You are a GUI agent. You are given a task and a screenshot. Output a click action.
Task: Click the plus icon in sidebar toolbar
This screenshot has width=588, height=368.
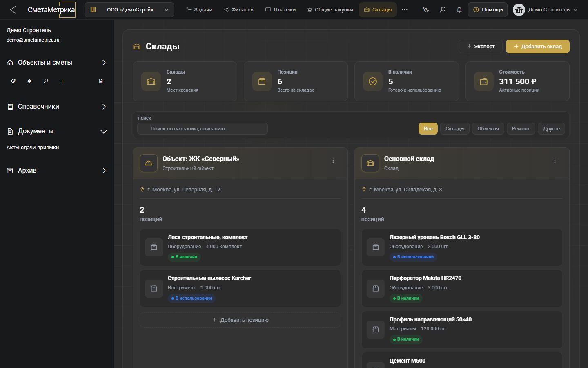click(62, 81)
